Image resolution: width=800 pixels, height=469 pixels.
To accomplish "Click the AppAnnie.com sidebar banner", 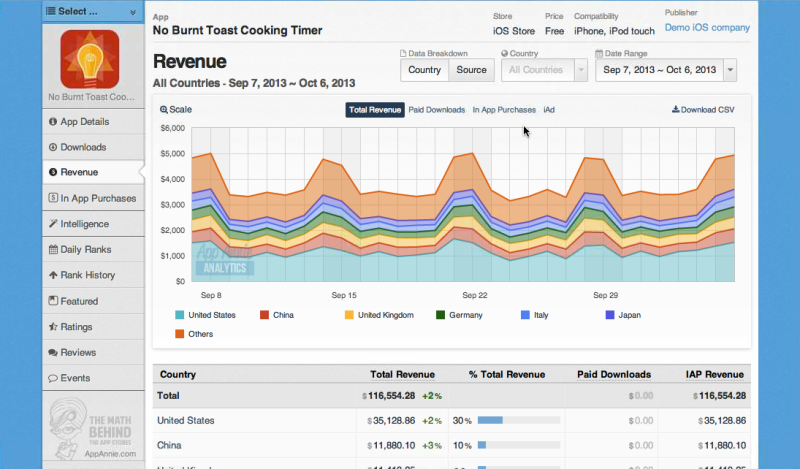I will click(x=93, y=429).
